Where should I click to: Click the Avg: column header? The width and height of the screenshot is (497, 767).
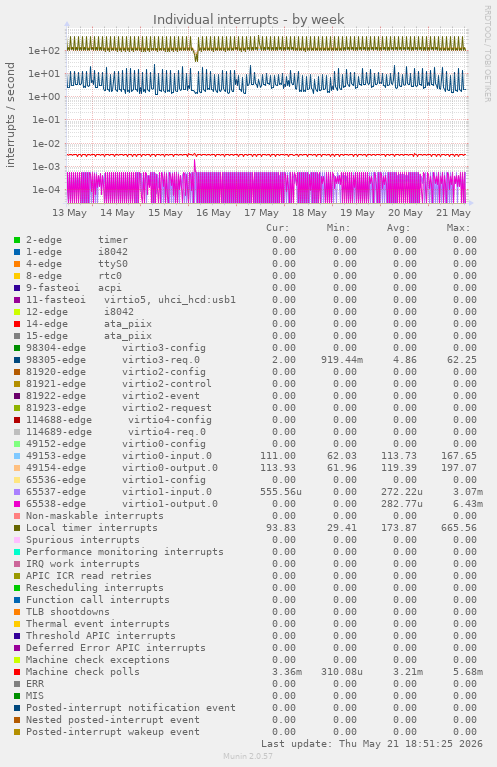(x=399, y=228)
